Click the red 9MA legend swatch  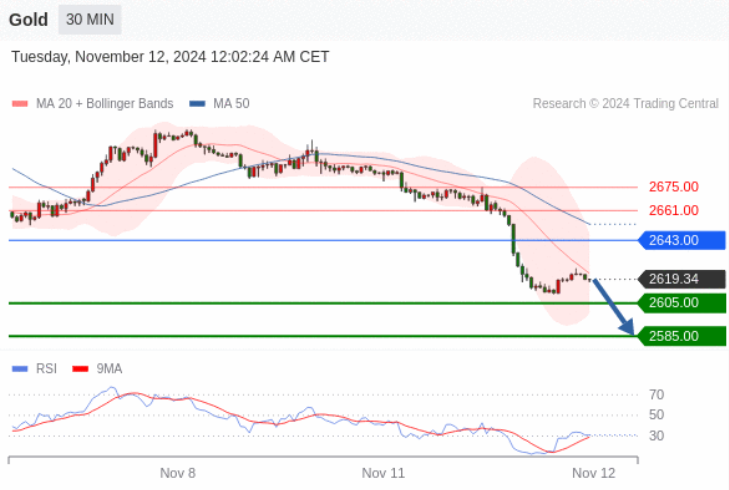(x=80, y=369)
